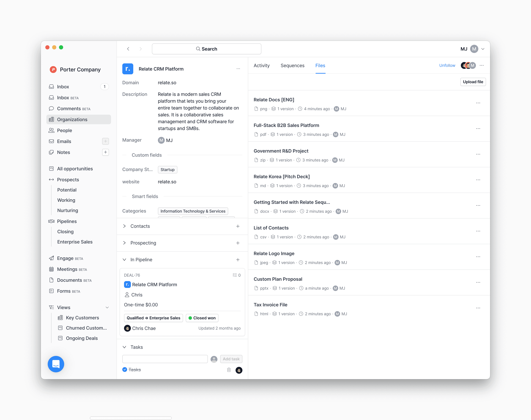
Task: Click the plus icon next to Notes
Action: click(105, 152)
